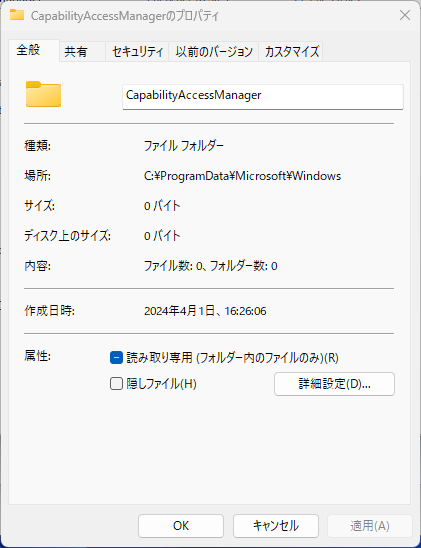Click the creation date 2024年4月1日、16:26:06
This screenshot has width=421, height=548.
[x=205, y=311]
